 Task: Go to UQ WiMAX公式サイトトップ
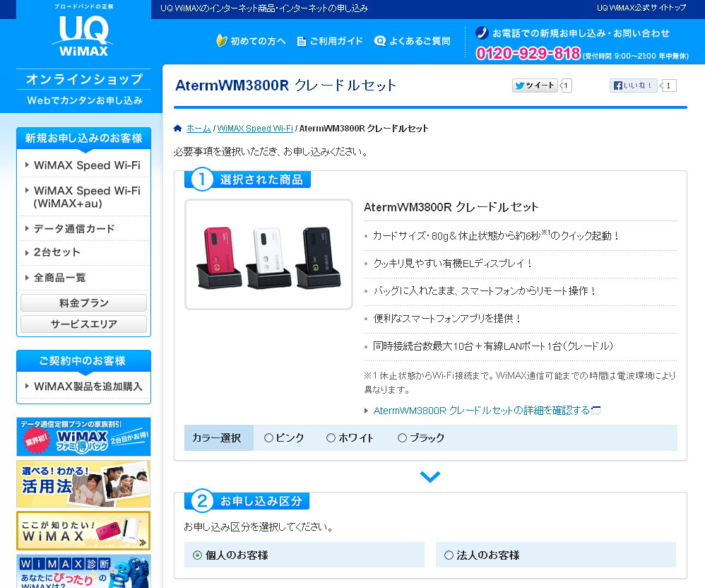point(641,8)
